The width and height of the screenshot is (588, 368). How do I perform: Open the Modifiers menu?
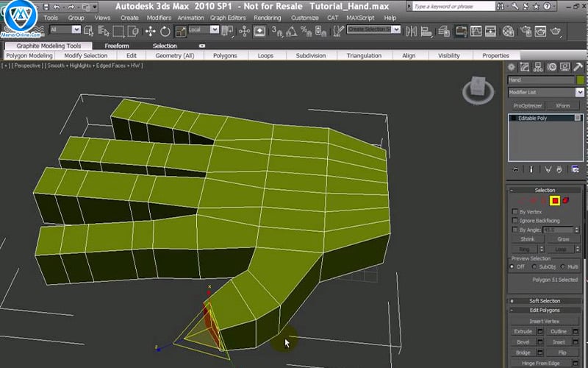click(159, 18)
